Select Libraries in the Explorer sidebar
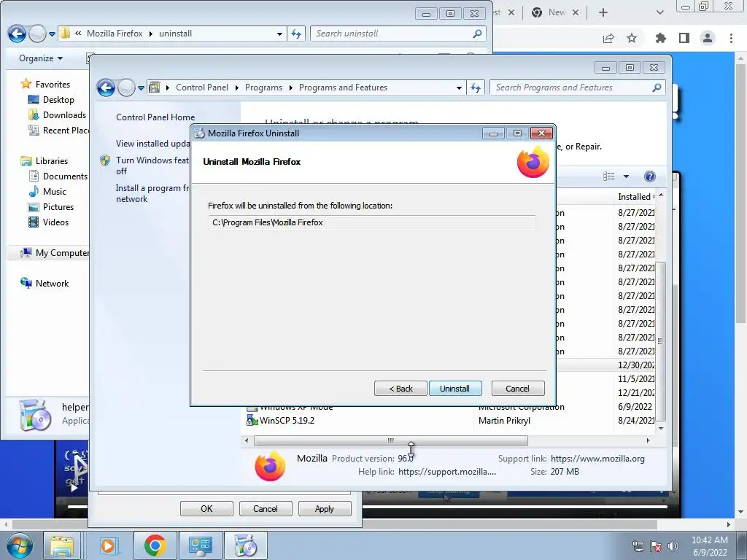 52,161
